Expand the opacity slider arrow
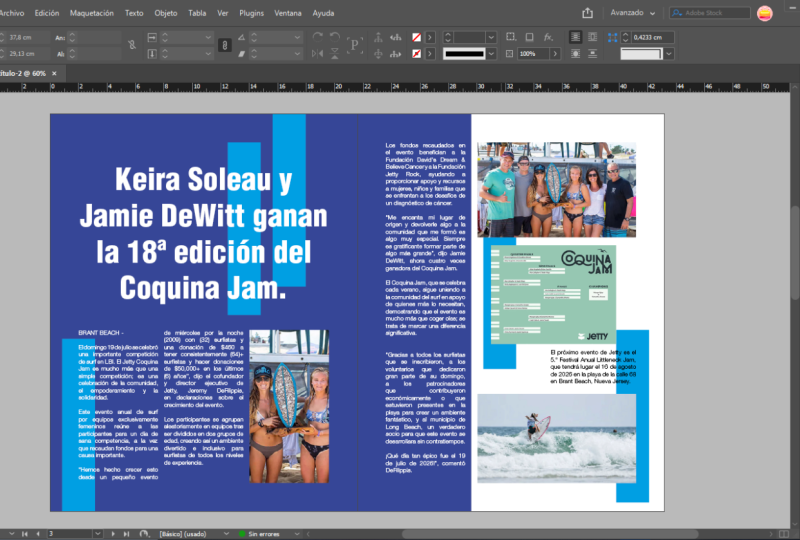Viewport: 800px width, 540px height. coord(555,54)
